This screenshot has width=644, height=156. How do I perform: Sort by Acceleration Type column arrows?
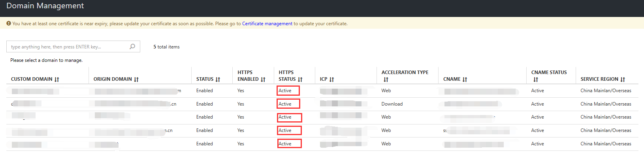point(386,80)
